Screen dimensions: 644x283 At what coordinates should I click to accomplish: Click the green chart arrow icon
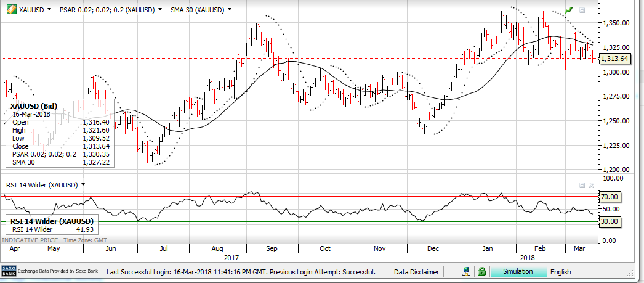point(569,10)
